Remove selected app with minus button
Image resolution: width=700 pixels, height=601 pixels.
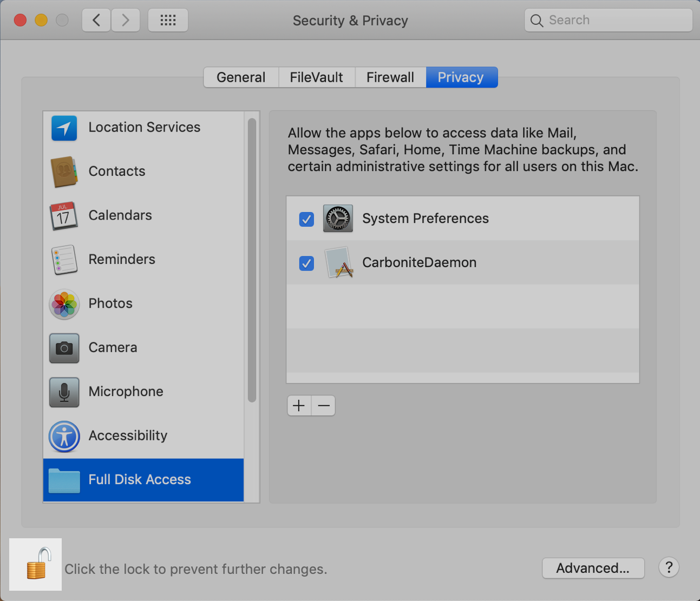(323, 405)
